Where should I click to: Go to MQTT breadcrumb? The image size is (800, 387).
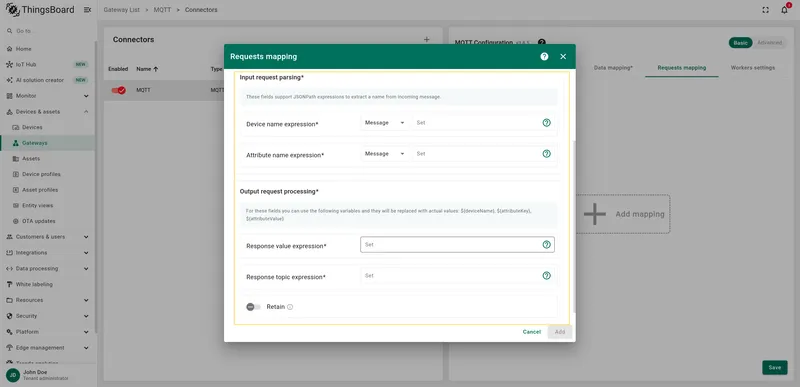[x=162, y=10]
